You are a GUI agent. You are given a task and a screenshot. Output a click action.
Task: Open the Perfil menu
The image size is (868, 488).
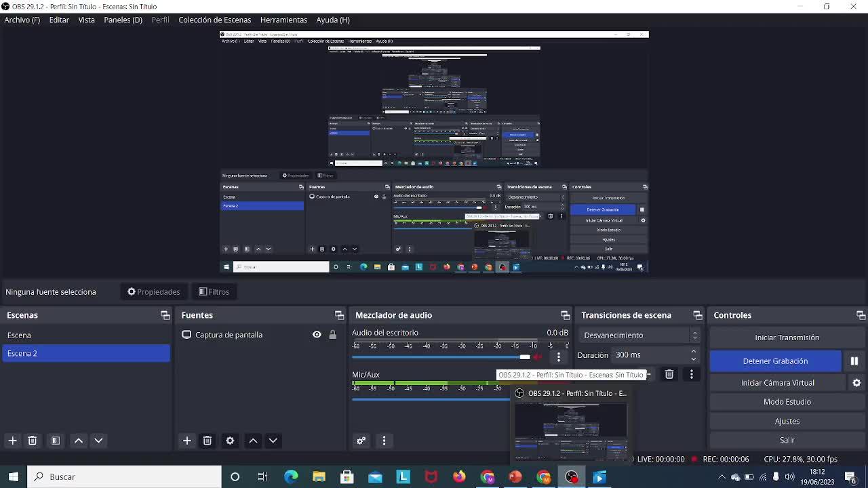(160, 20)
